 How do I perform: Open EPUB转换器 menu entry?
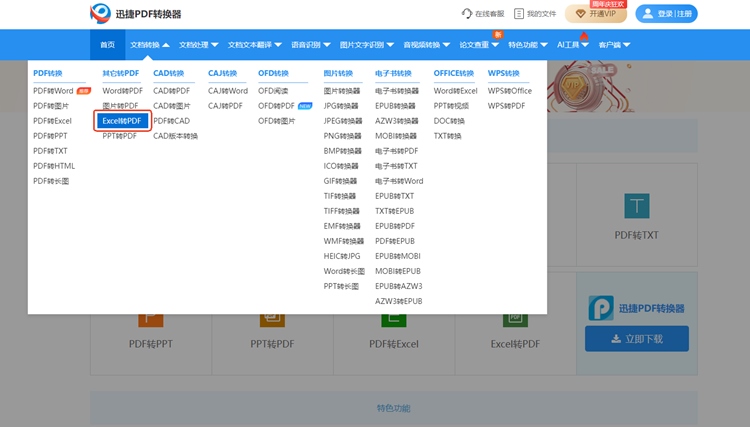coord(395,106)
